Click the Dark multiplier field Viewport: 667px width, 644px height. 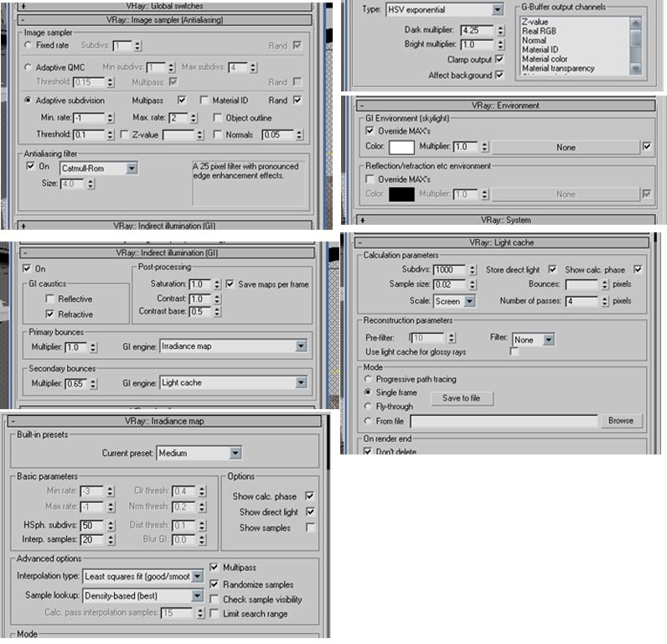(x=478, y=31)
